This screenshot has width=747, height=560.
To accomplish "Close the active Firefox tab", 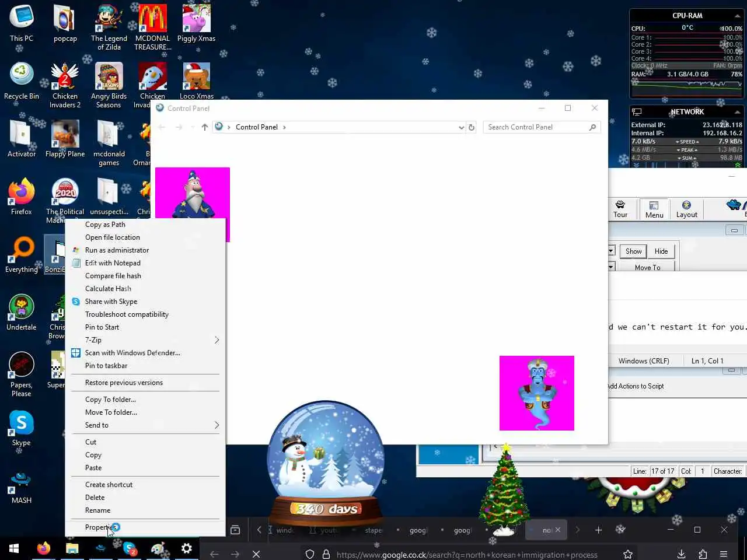I will [558, 530].
